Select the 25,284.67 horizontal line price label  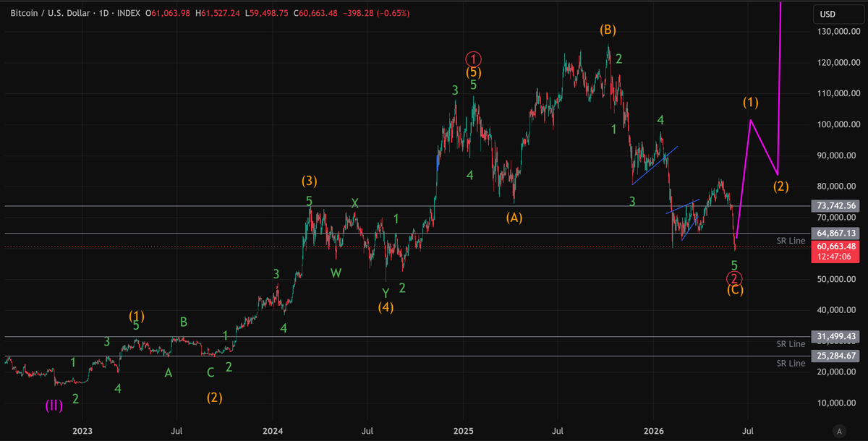pos(836,356)
